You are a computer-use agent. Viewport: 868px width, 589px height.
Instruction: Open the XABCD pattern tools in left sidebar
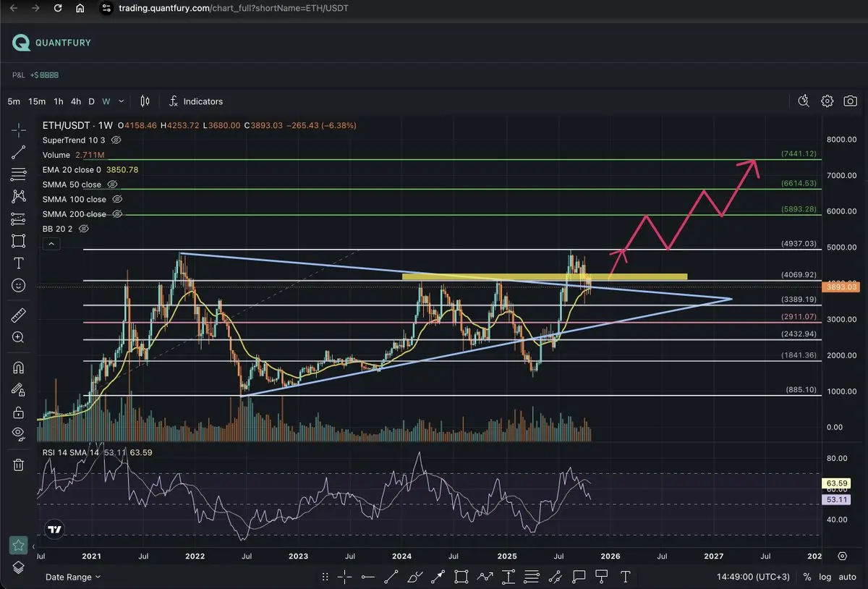click(19, 196)
